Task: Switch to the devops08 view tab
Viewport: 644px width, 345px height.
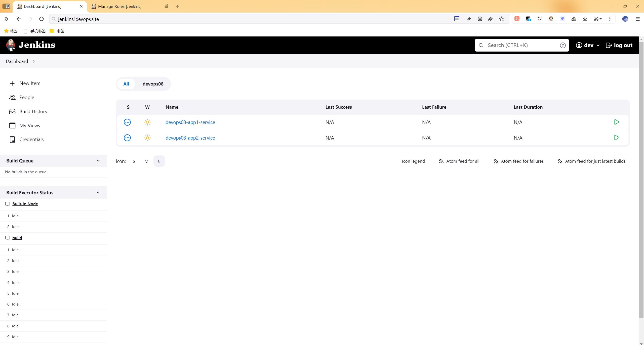Action: tap(153, 84)
